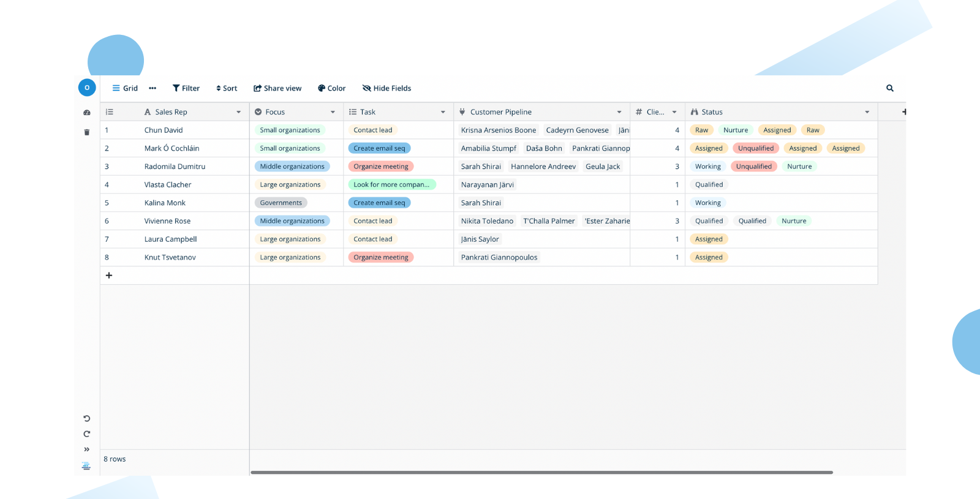This screenshot has height=499, width=980.
Task: Click the Baserow logo icon at bottom-left
Action: click(86, 467)
